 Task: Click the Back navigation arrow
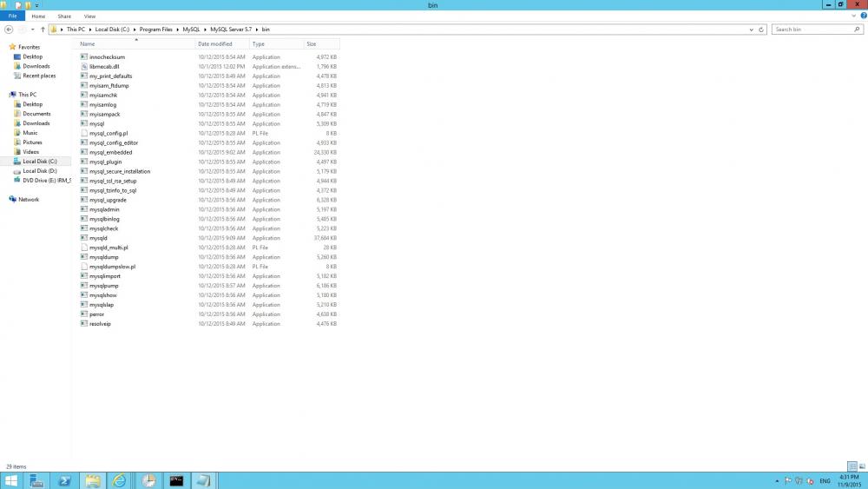click(9, 30)
